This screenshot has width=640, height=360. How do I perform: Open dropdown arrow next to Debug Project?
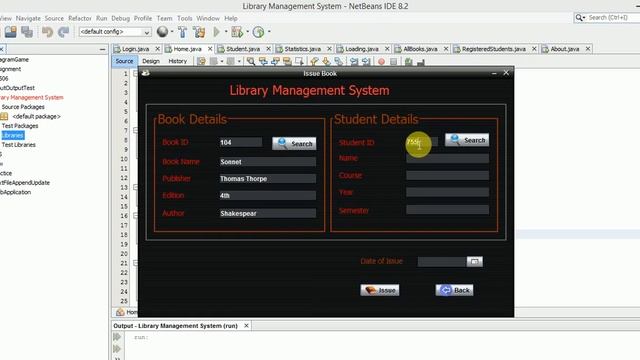tap(247, 31)
